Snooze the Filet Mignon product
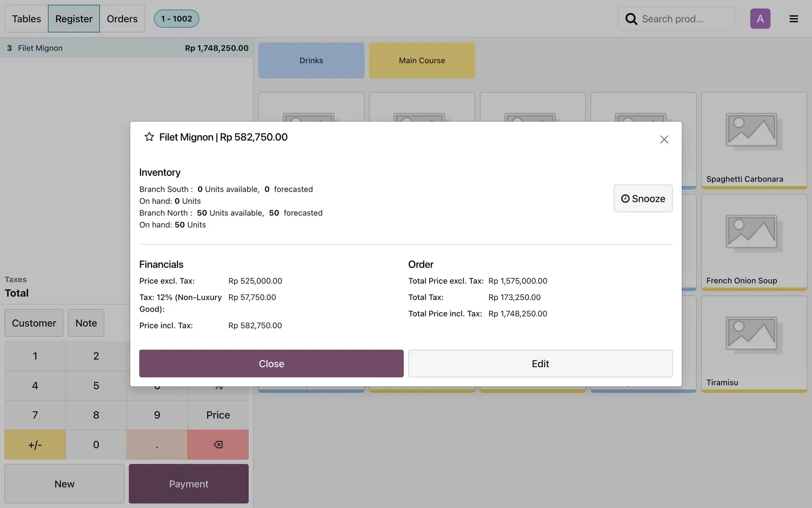 (643, 199)
